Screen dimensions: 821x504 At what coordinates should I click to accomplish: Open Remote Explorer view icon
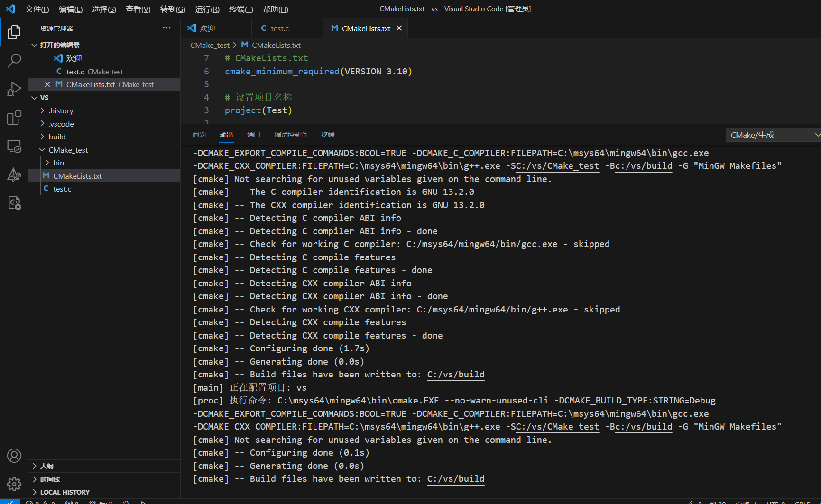(x=14, y=147)
